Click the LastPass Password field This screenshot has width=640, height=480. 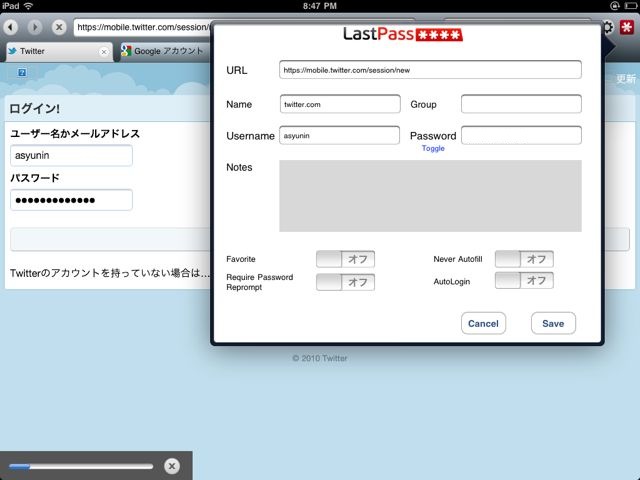click(521, 136)
